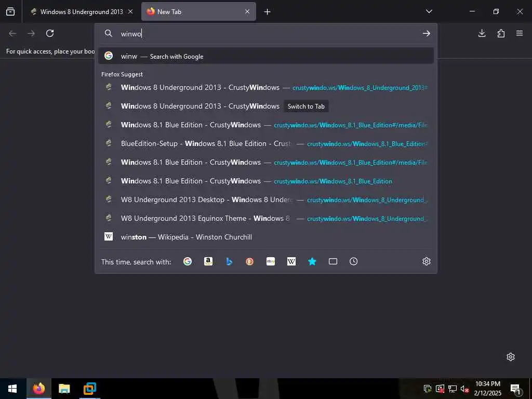This screenshot has width=532, height=399.
Task: Open the crustywindo.ws/Windows_8.1_Blue_Edition suggestion without media suffix
Action: (x=266, y=181)
